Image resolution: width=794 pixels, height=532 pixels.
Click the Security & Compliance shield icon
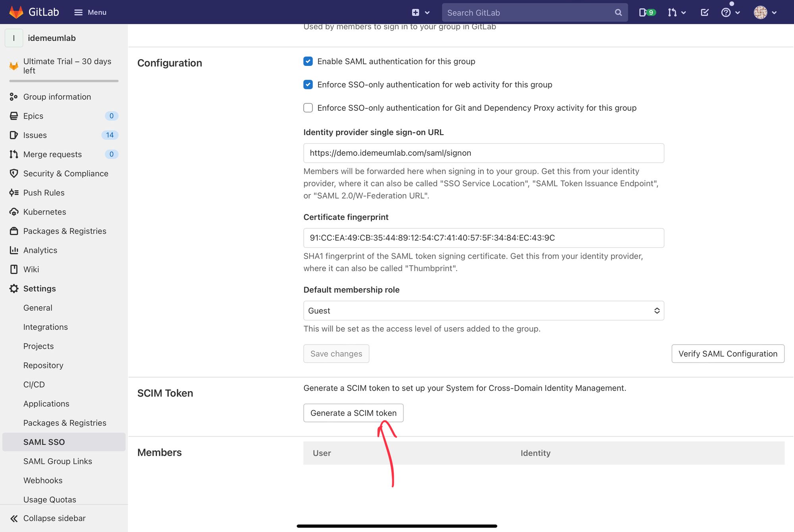(x=13, y=173)
